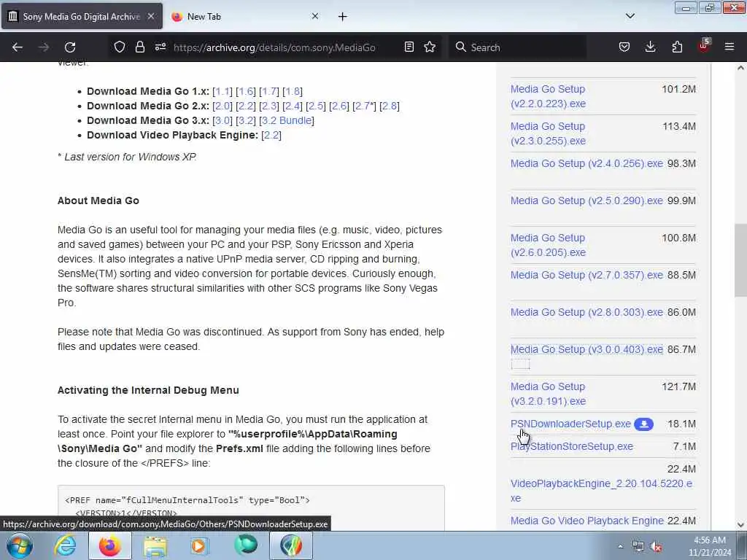
Task: Click the PSNDownloaderSetup.exe file link
Action: [570, 424]
